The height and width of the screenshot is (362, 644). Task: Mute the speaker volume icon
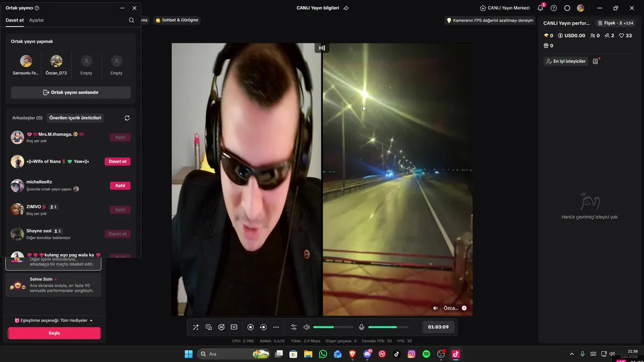[x=306, y=327]
